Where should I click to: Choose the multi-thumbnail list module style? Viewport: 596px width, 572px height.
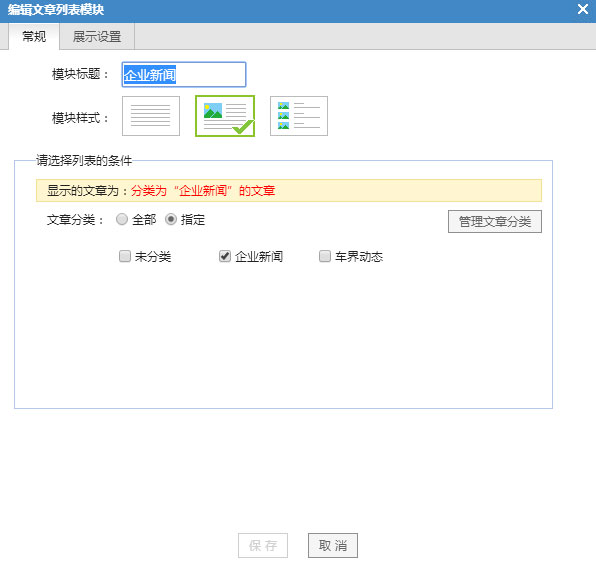click(x=299, y=116)
